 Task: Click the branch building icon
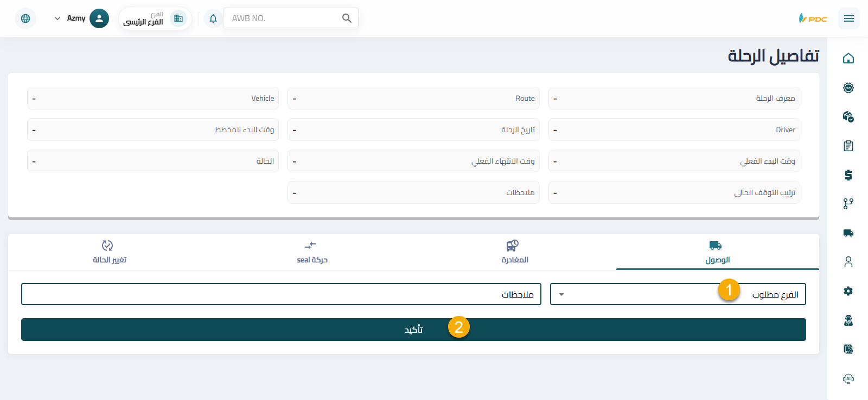point(178,18)
